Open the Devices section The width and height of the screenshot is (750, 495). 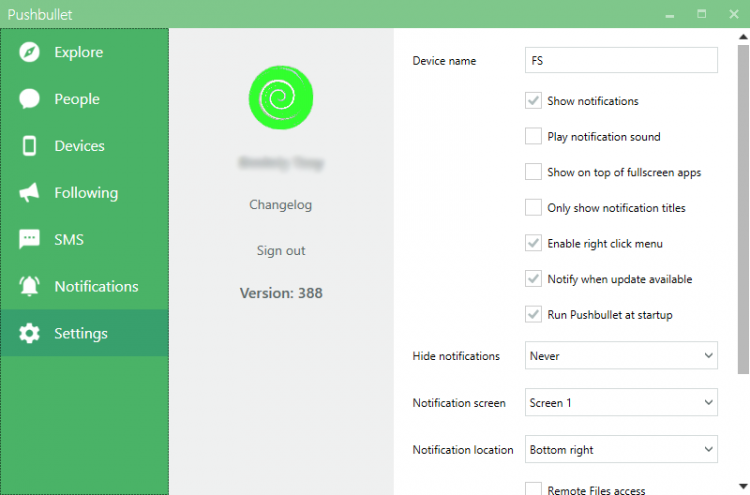point(85,146)
